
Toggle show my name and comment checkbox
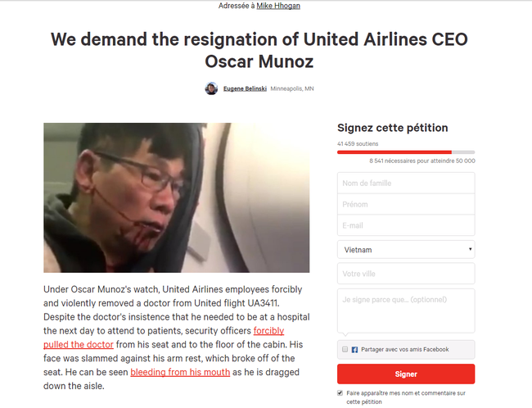(x=340, y=392)
